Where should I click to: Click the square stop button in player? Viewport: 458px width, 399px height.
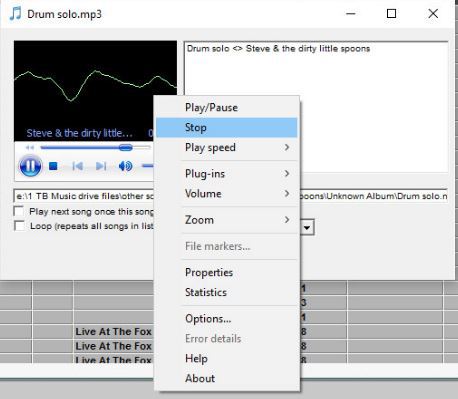click(53, 166)
